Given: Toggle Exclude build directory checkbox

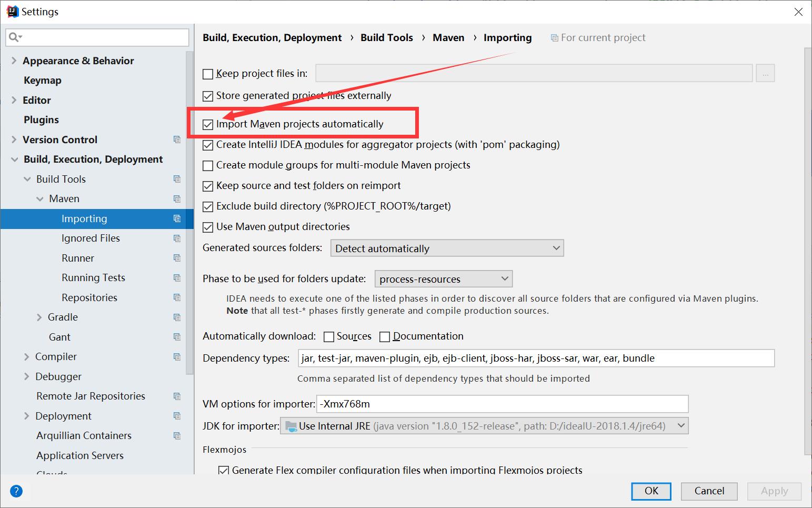Looking at the screenshot, I should tap(208, 206).
